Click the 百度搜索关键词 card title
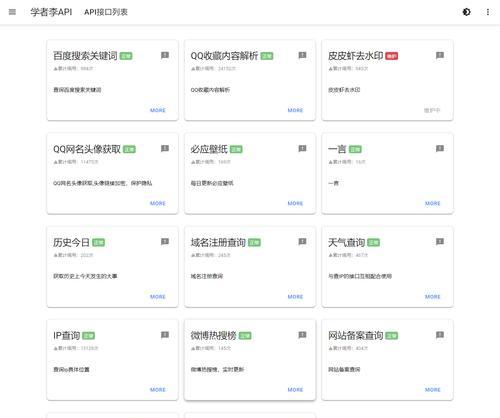The image size is (500, 418). click(x=85, y=56)
